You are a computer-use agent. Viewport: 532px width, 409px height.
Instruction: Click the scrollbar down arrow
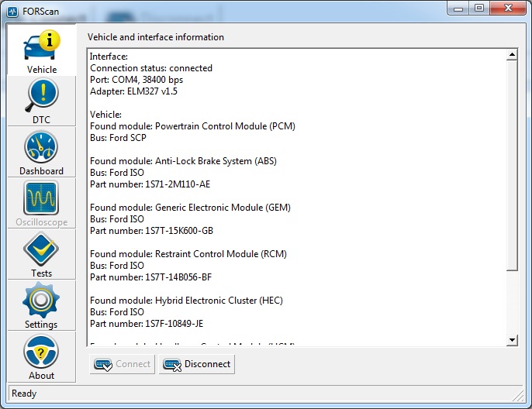(512, 340)
